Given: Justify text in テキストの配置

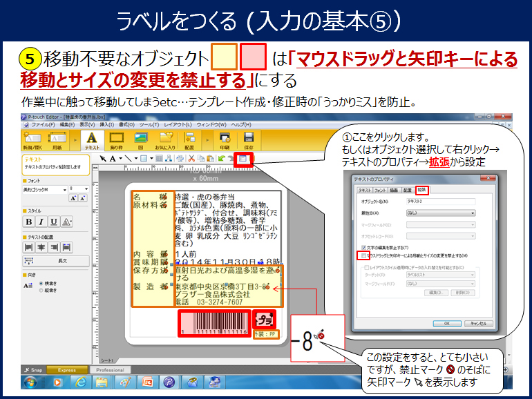Looking at the screenshot, I should [66, 247].
